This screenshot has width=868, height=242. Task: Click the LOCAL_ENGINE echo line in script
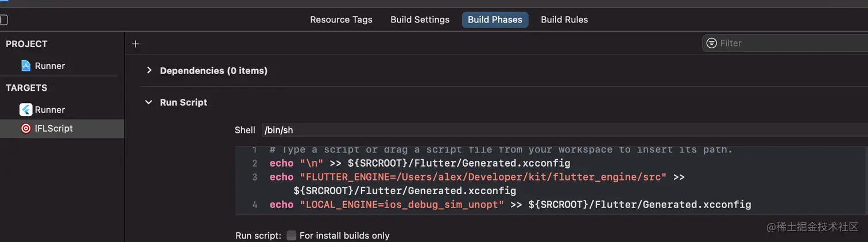[510, 205]
